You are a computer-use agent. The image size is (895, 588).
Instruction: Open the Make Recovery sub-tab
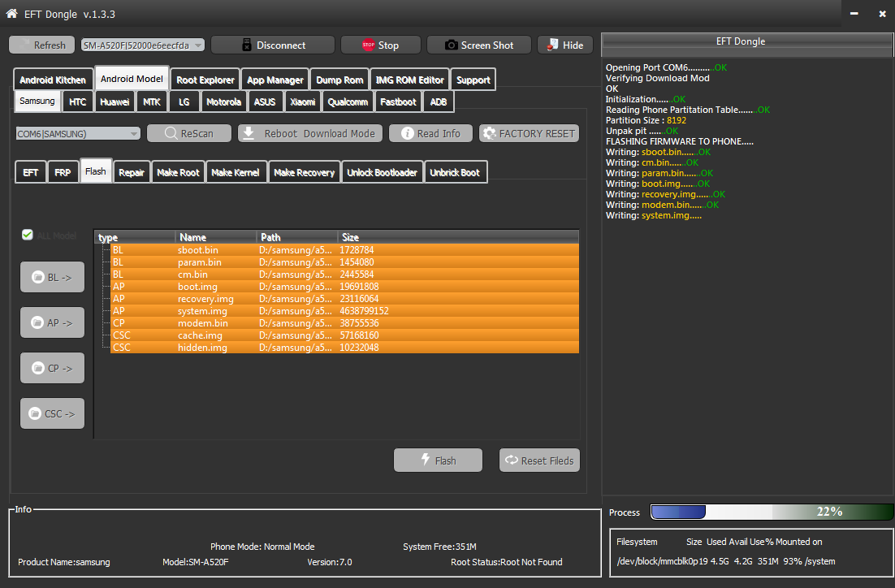coord(305,172)
